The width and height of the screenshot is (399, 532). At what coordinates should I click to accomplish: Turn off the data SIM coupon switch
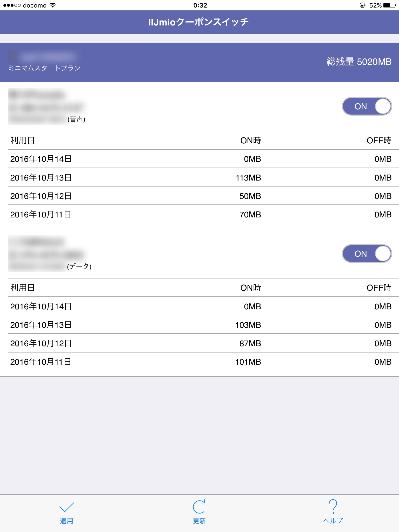tap(367, 254)
